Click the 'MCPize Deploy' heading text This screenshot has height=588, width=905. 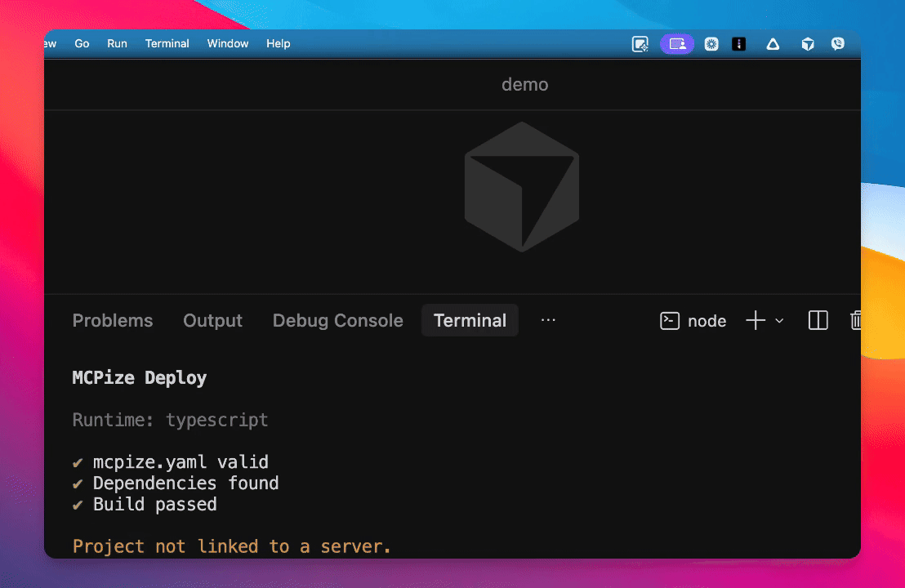(x=139, y=378)
